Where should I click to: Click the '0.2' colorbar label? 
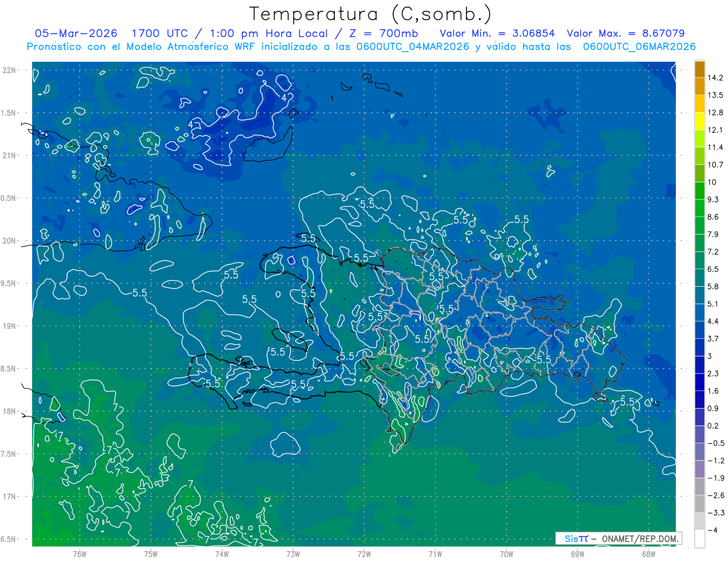(x=713, y=426)
